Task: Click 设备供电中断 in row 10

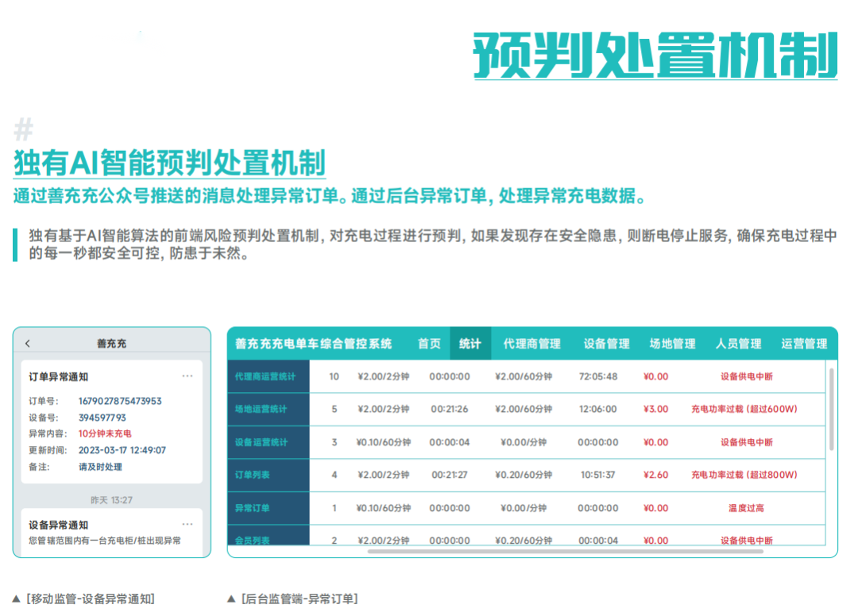Action: click(x=746, y=376)
